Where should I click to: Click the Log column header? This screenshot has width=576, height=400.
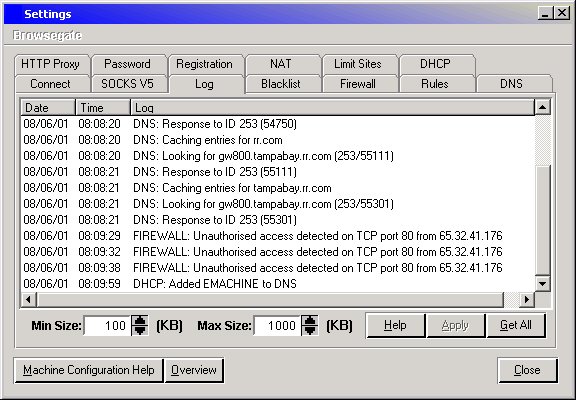pos(332,108)
